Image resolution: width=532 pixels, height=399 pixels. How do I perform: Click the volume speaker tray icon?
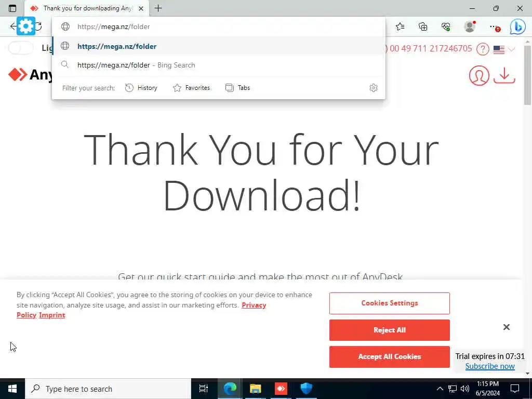[465, 389]
